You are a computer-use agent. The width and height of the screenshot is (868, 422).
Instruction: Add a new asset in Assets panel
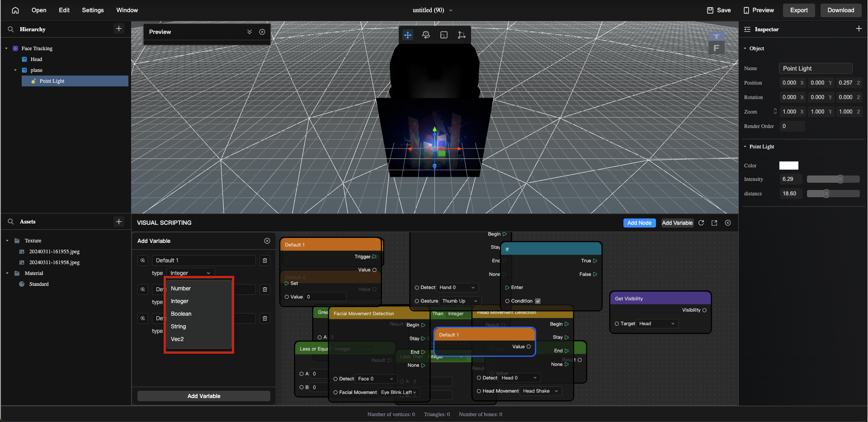click(x=119, y=221)
